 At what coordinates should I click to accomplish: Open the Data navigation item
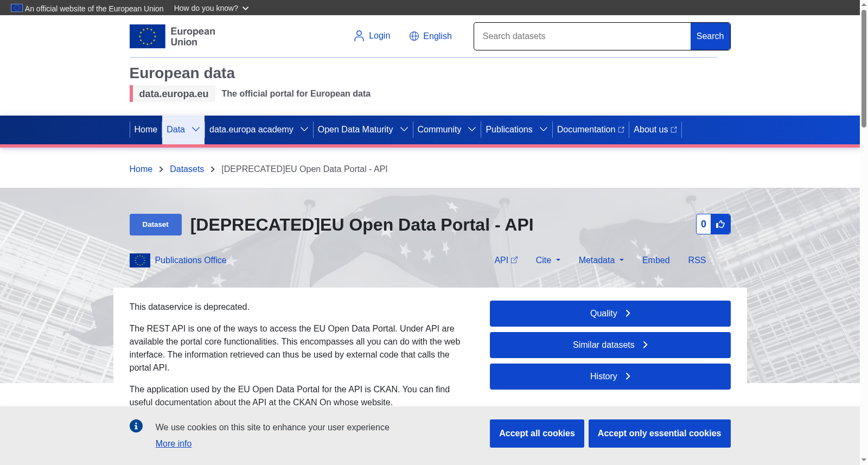coord(176,130)
